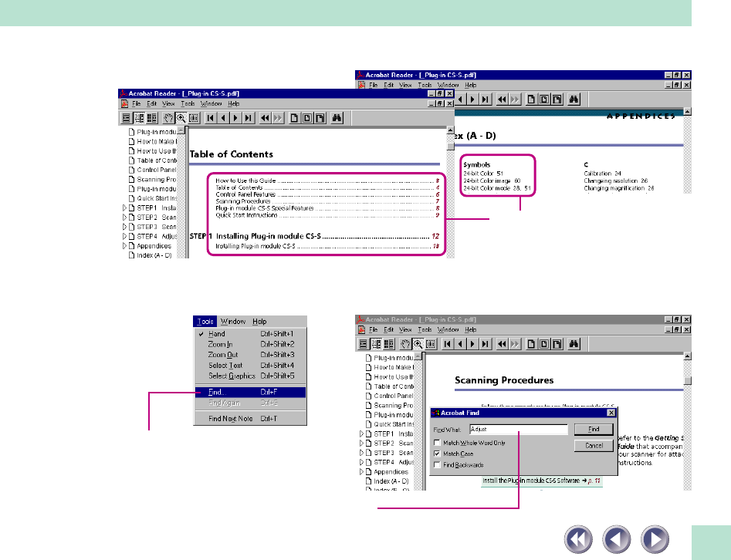Choose Zoom In from the open Tools menu
This screenshot has width=731, height=560.
click(x=250, y=344)
